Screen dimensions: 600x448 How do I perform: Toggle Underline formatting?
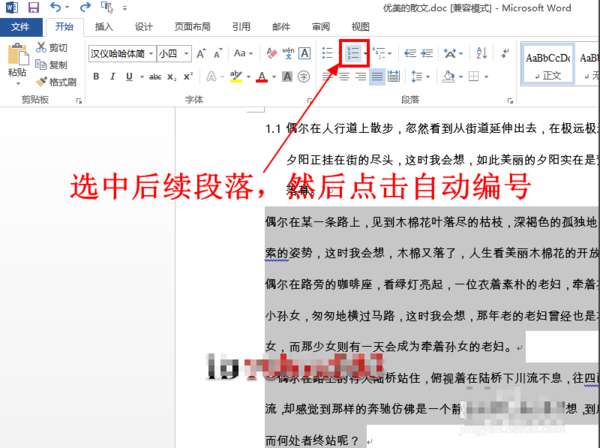pyautogui.click(x=129, y=77)
